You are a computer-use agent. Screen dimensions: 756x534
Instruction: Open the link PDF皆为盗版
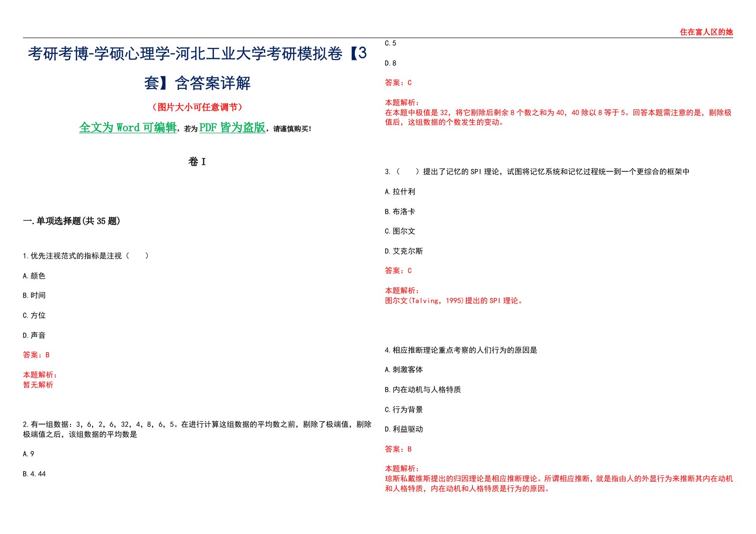[232, 128]
